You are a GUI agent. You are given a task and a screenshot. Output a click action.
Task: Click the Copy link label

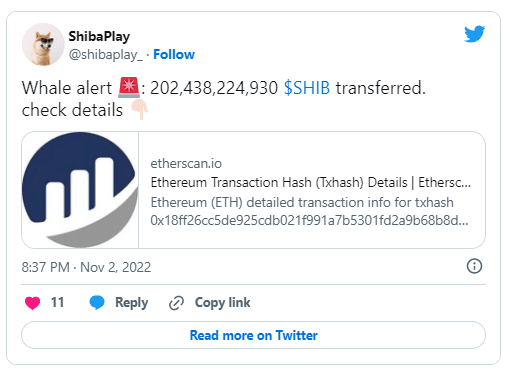tap(222, 303)
